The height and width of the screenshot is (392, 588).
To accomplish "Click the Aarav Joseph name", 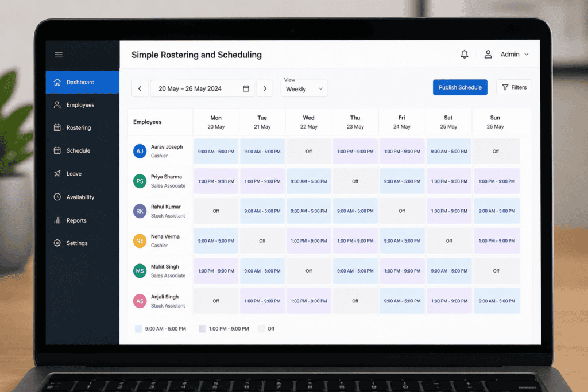I will tap(167, 147).
